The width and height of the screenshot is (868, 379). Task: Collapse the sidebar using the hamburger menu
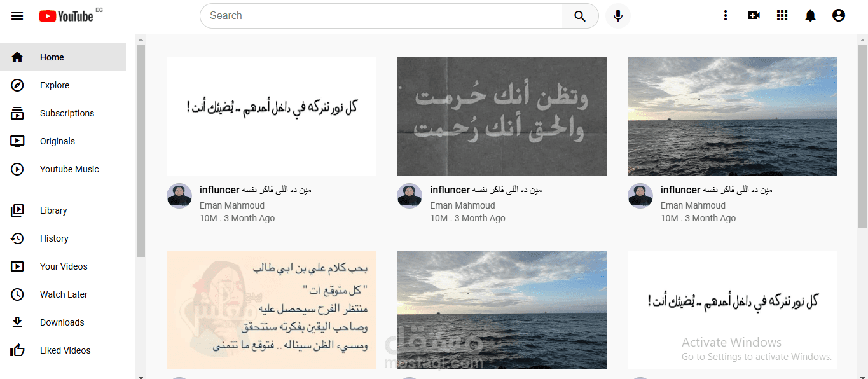point(17,15)
